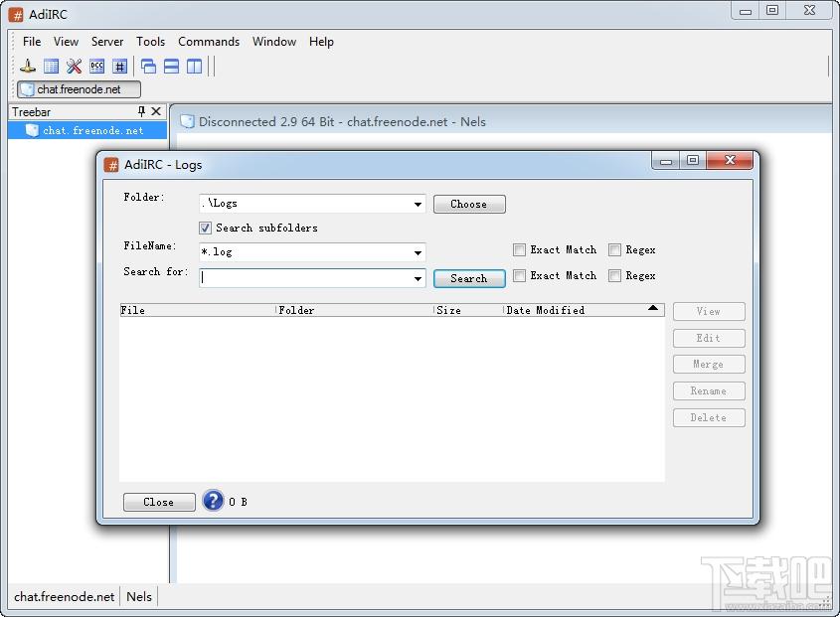Click the DCC toolbar icon
This screenshot has width=840, height=617.
96,67
